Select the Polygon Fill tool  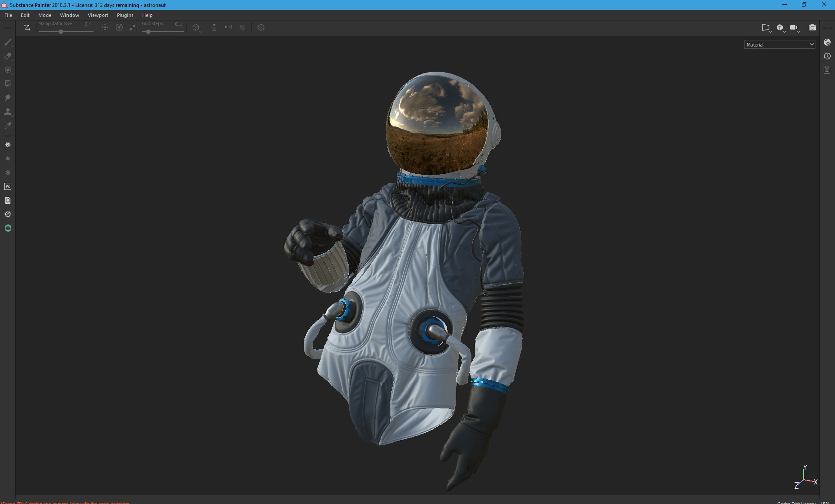tap(8, 83)
